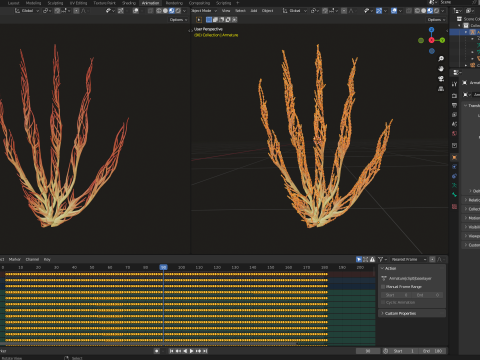Open Global transform orientation dropdown in left viewport
The image size is (480, 360).
(27, 11)
